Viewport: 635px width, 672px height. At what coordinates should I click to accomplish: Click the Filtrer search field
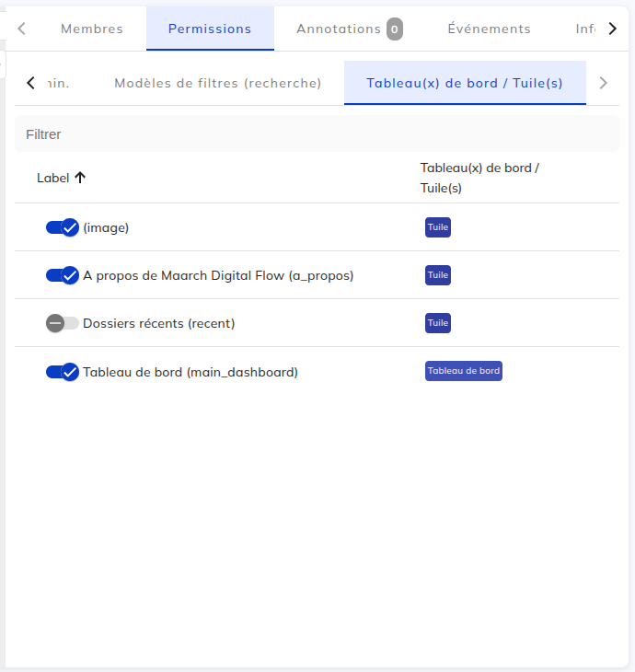[317, 134]
